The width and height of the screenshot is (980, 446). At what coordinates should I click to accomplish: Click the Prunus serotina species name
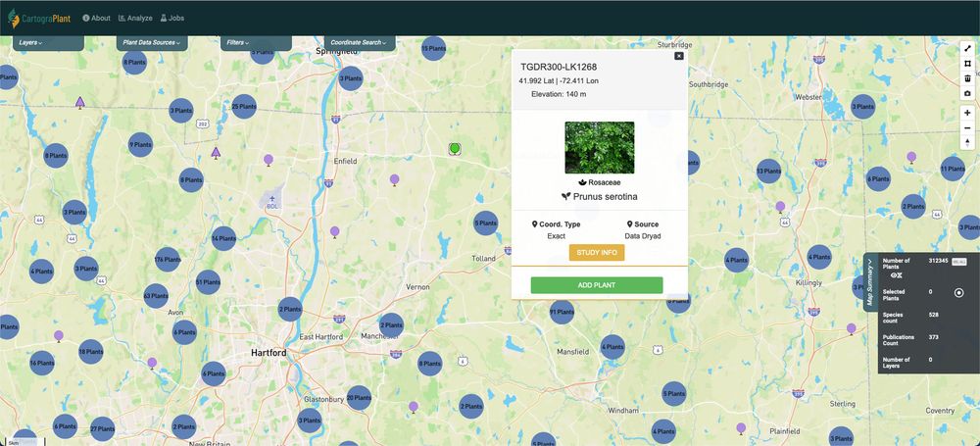[605, 196]
